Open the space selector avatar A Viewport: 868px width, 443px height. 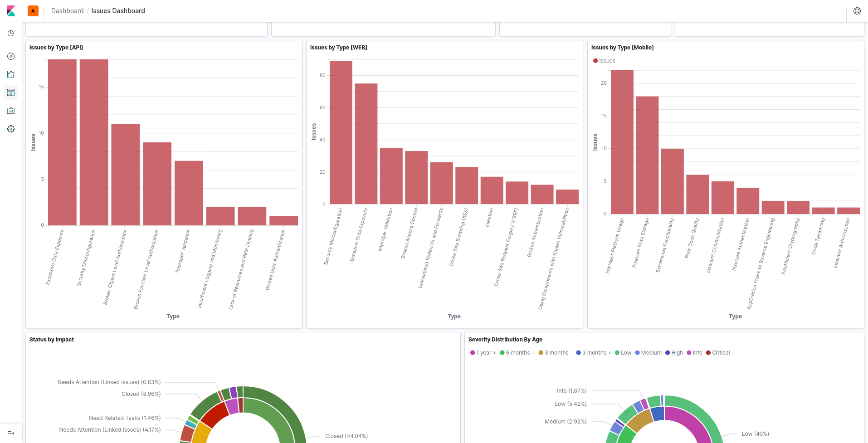point(33,11)
